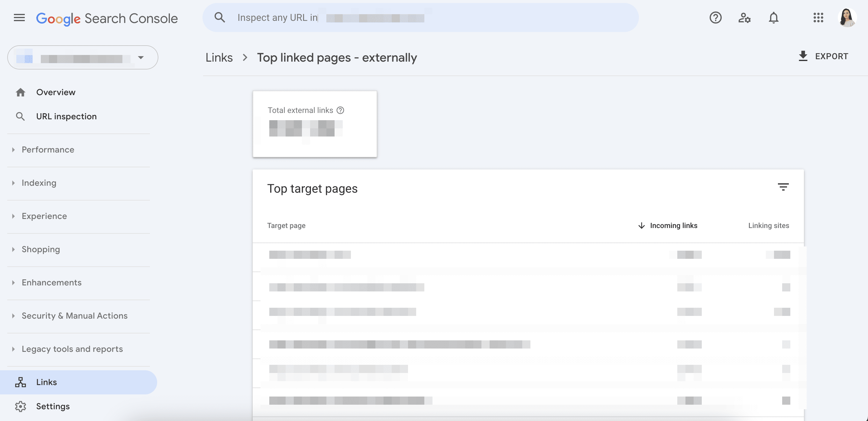Click the Links icon in sidebar
Image resolution: width=868 pixels, height=421 pixels.
21,382
